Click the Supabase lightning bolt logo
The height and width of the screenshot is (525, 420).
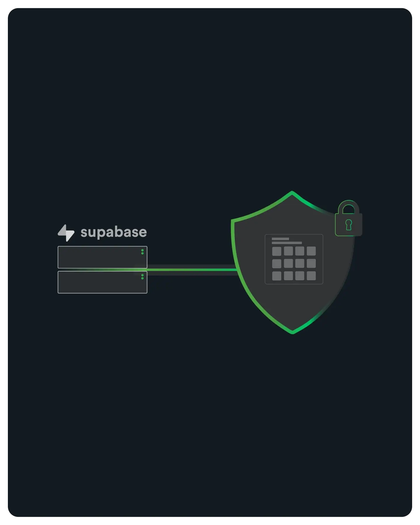[66, 233]
